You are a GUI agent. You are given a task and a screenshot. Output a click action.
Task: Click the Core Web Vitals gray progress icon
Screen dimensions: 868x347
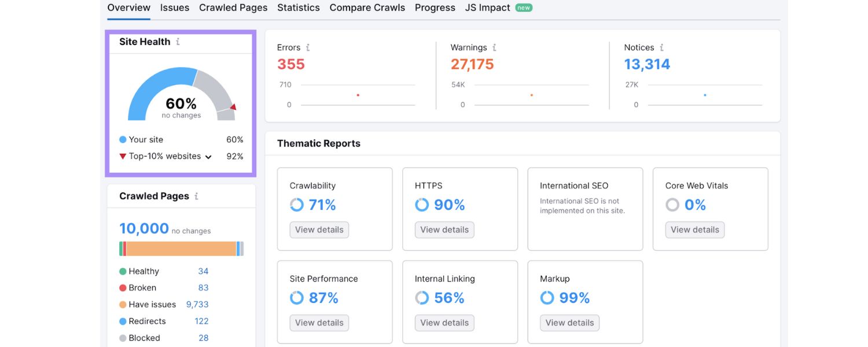coord(672,204)
